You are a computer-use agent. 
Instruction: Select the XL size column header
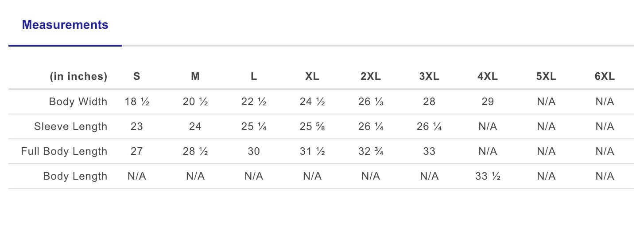tap(312, 76)
